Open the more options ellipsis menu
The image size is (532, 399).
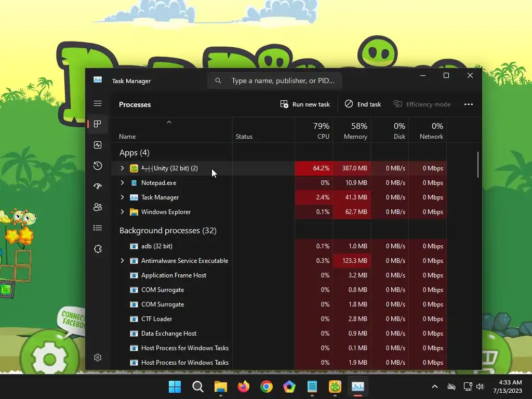pos(468,104)
